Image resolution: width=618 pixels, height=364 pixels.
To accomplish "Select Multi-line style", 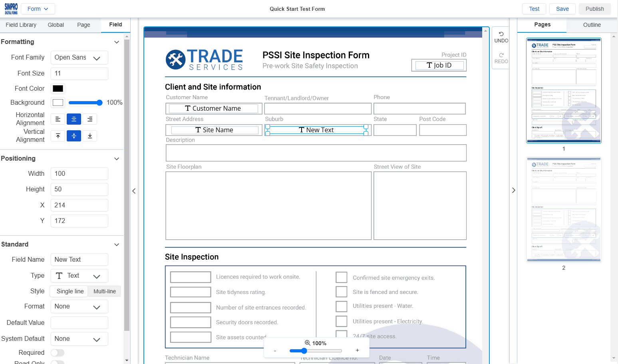I will (x=105, y=291).
